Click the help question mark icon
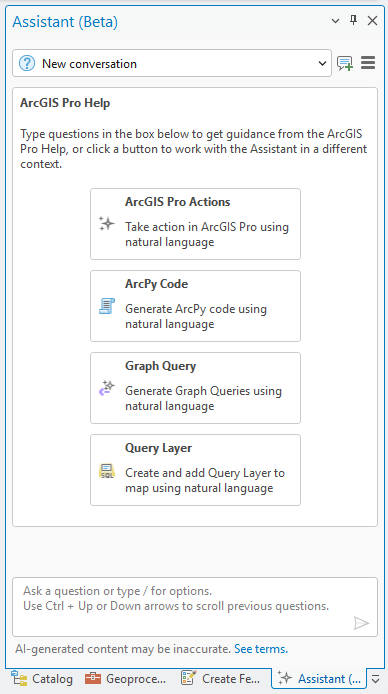This screenshot has width=388, height=694. pyautogui.click(x=27, y=63)
